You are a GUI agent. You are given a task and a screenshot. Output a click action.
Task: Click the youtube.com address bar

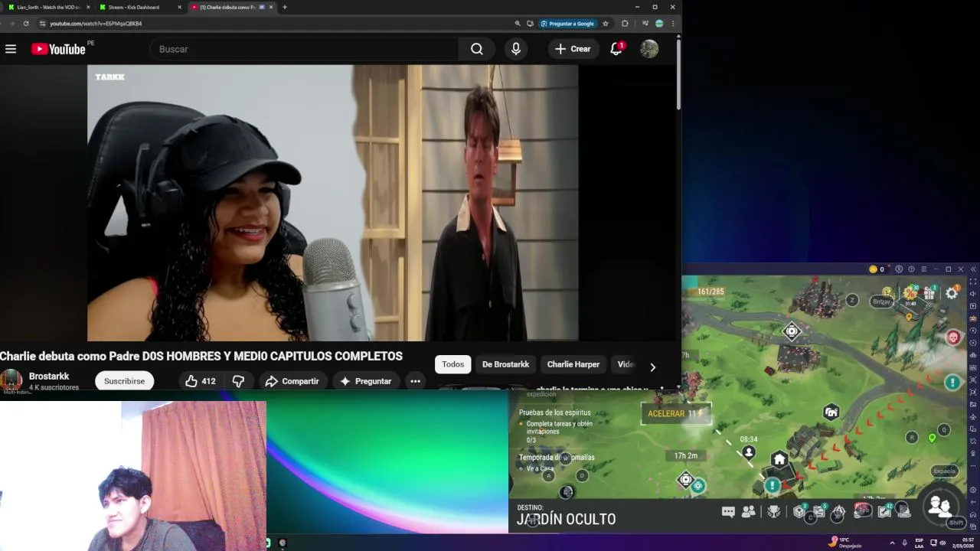[x=276, y=24]
